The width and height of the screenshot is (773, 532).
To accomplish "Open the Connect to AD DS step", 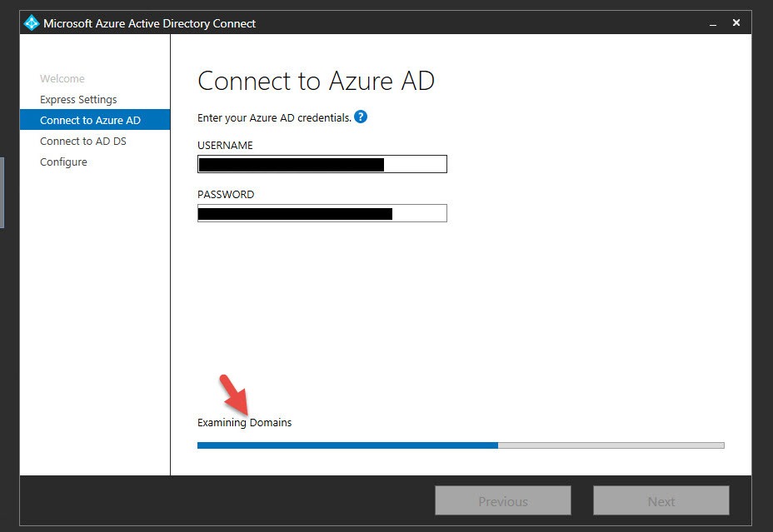I will [83, 142].
